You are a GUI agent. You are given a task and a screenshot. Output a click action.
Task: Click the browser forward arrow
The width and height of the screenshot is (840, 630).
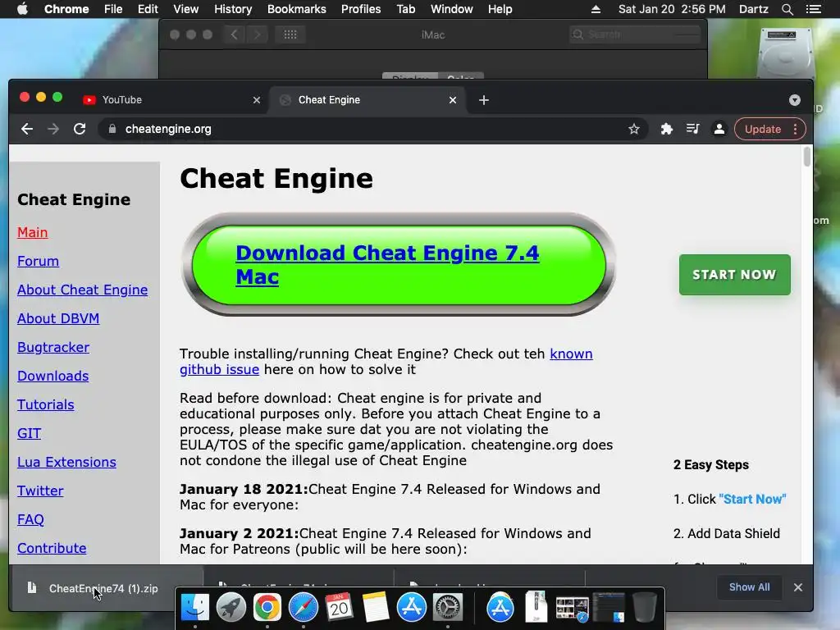point(53,129)
